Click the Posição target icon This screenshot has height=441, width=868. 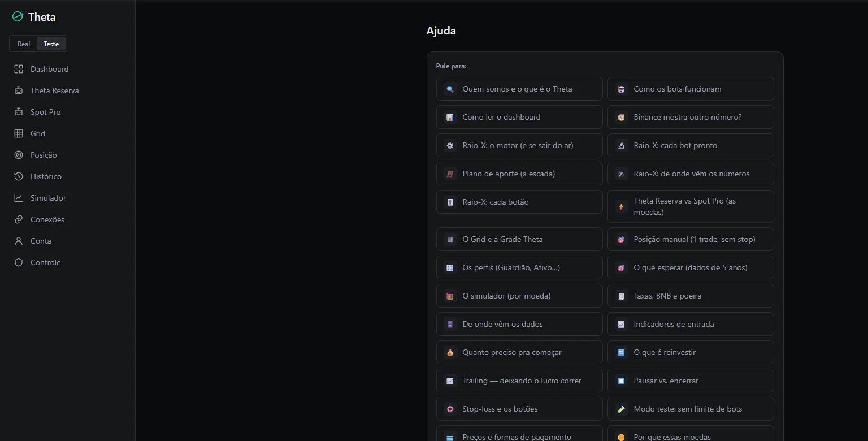click(19, 155)
